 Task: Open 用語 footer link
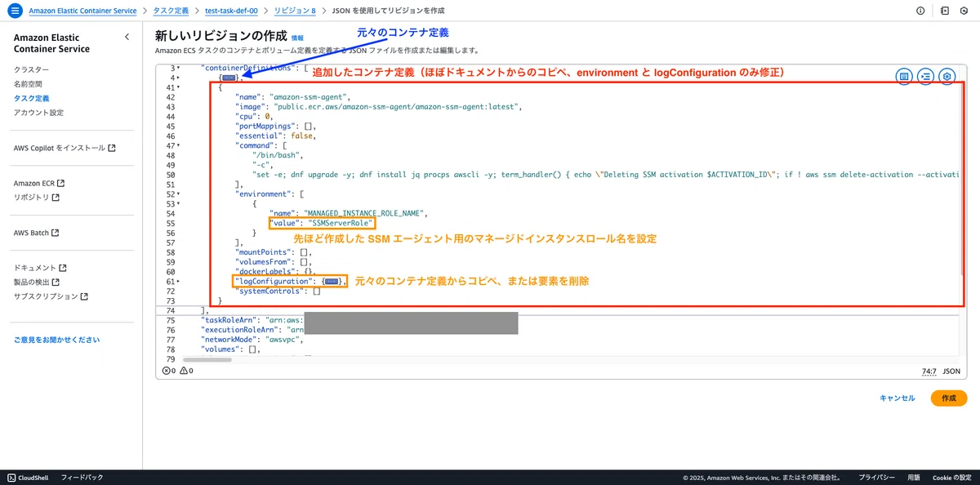(x=914, y=477)
